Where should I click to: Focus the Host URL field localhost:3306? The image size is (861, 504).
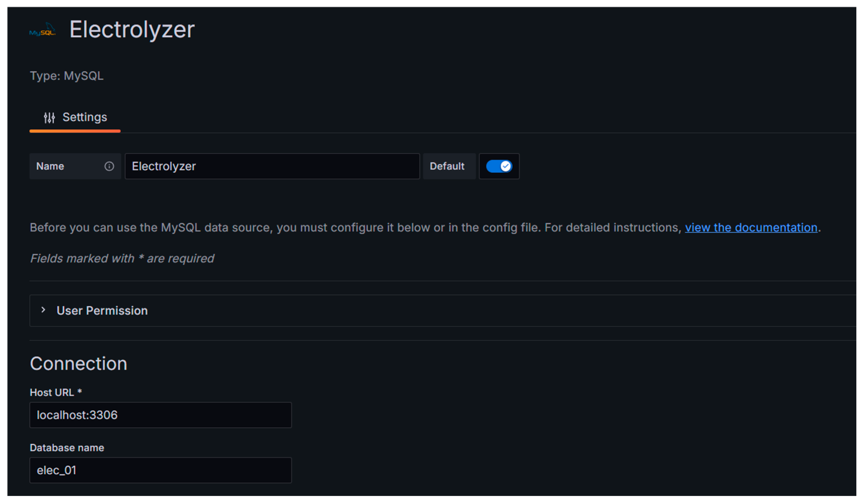pyautogui.click(x=161, y=415)
